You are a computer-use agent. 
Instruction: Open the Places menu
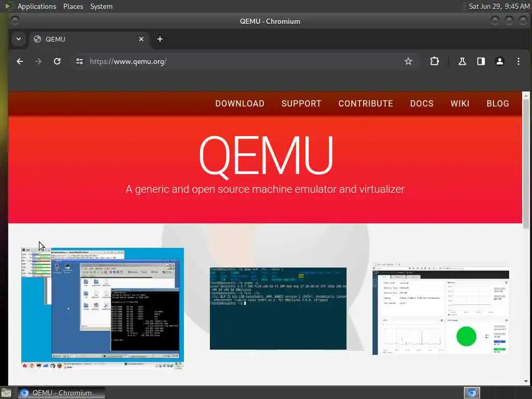tap(73, 6)
